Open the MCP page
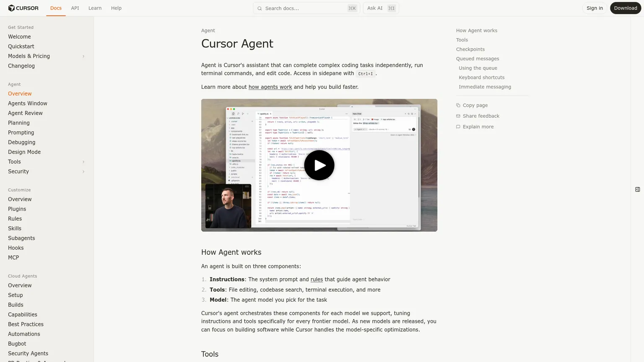The image size is (644, 362). coord(13,258)
